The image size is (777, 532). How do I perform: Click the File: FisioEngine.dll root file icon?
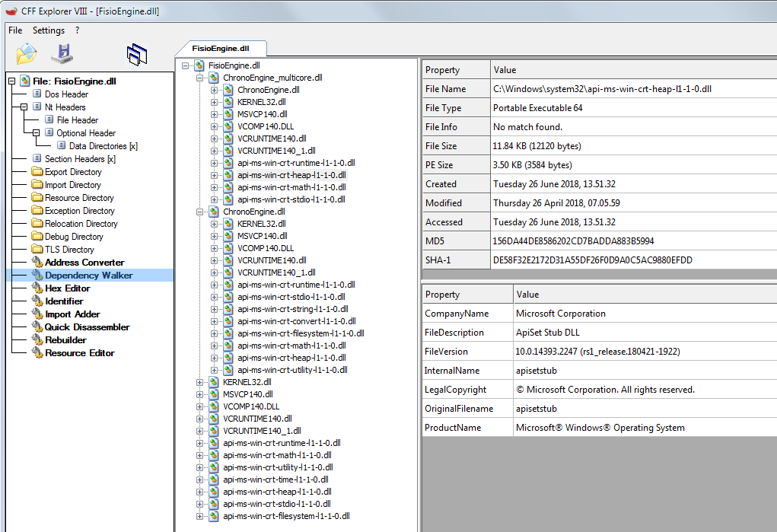pyautogui.click(x=25, y=81)
